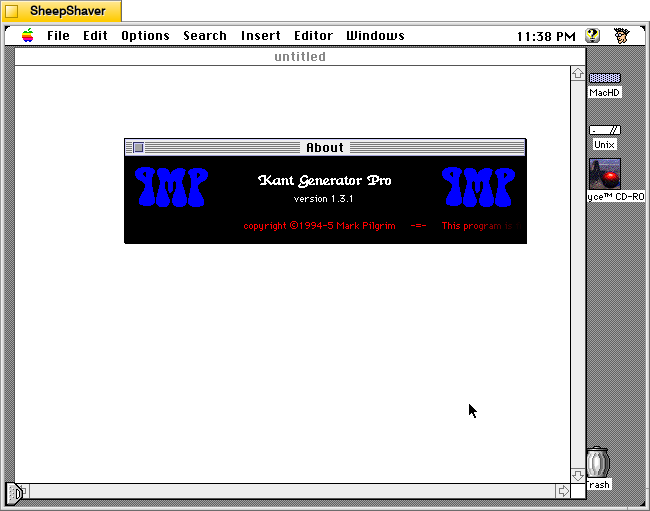The image size is (650, 511).
Task: Click the SheepShaver window tab
Action: (61, 11)
